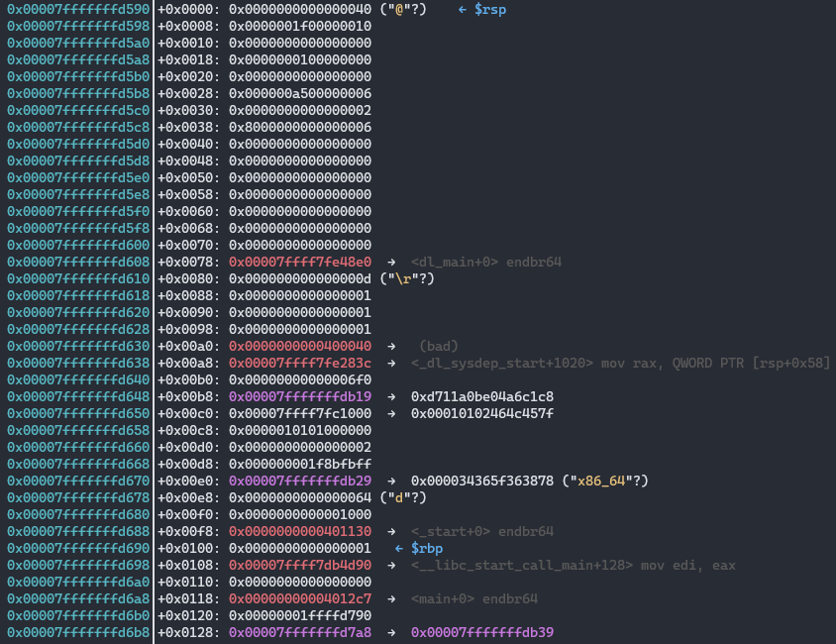This screenshot has height=644, width=836.
Task: Select the stack pointer 0x00007fffffffdb19
Action: (x=300, y=396)
